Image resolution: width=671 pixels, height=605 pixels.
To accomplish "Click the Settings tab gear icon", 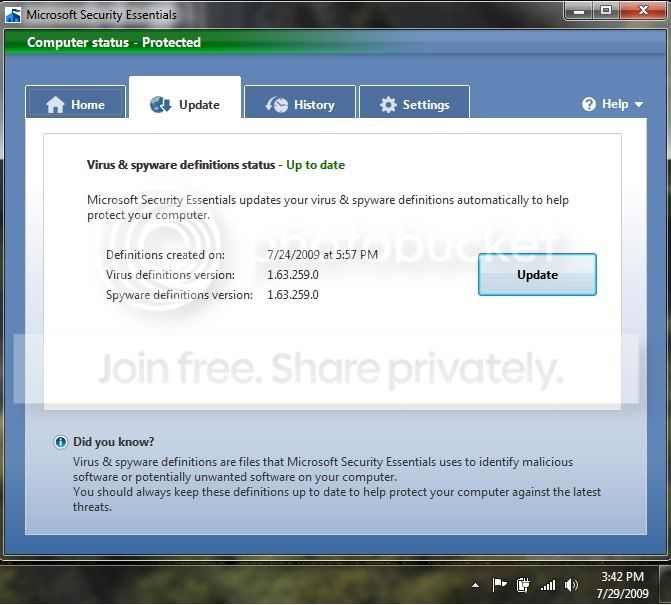I will click(x=388, y=105).
